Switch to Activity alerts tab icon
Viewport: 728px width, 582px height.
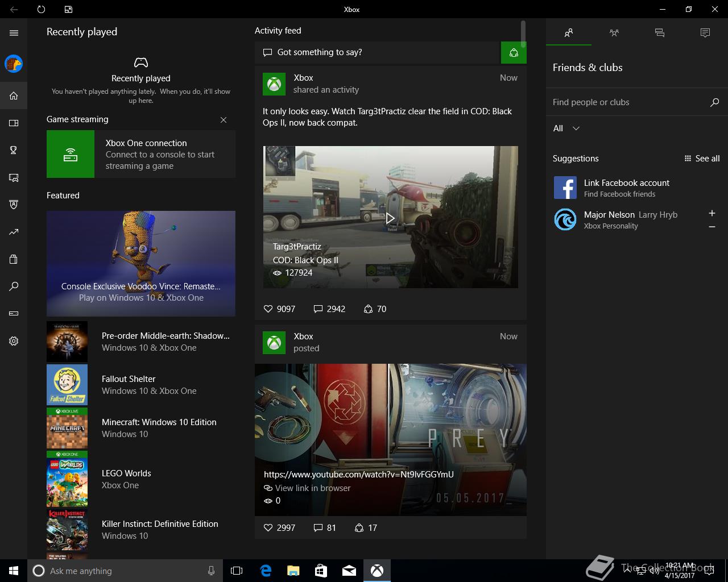(x=705, y=33)
